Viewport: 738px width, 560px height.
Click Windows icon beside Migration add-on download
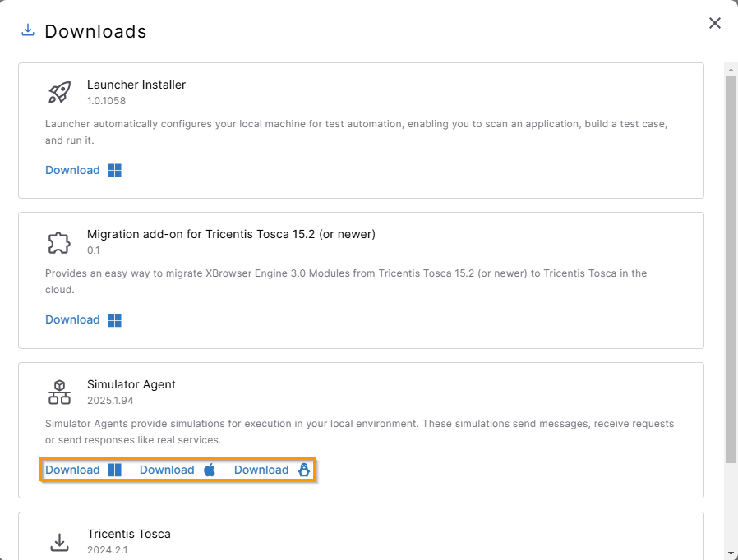point(115,320)
